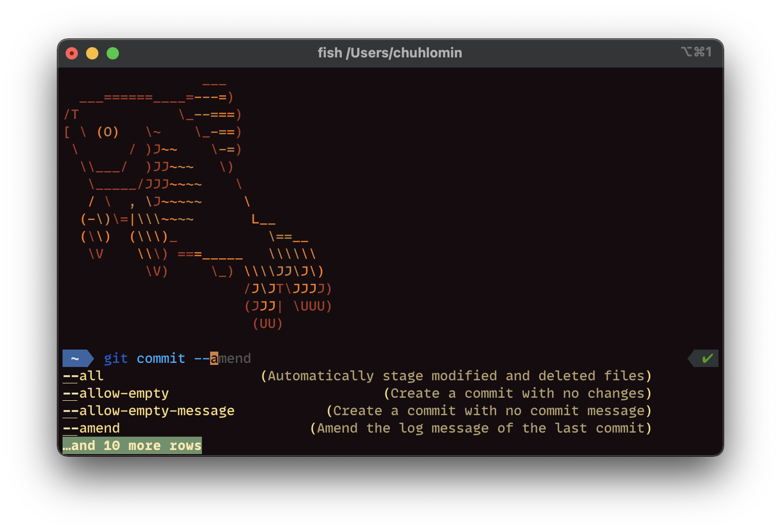Screen dimensions: 781x532
Task: Click the tilde home directory indicator in prompt
Action: coord(74,358)
